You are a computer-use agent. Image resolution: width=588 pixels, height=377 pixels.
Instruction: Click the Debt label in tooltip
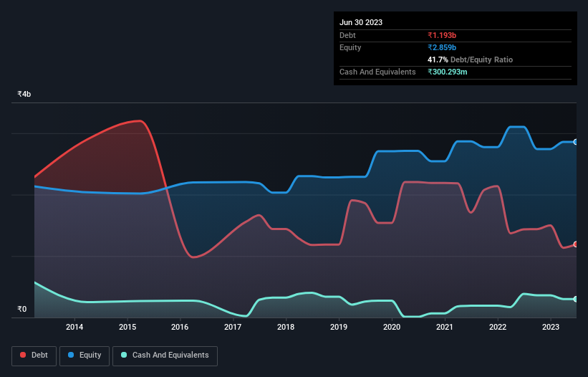click(x=347, y=35)
